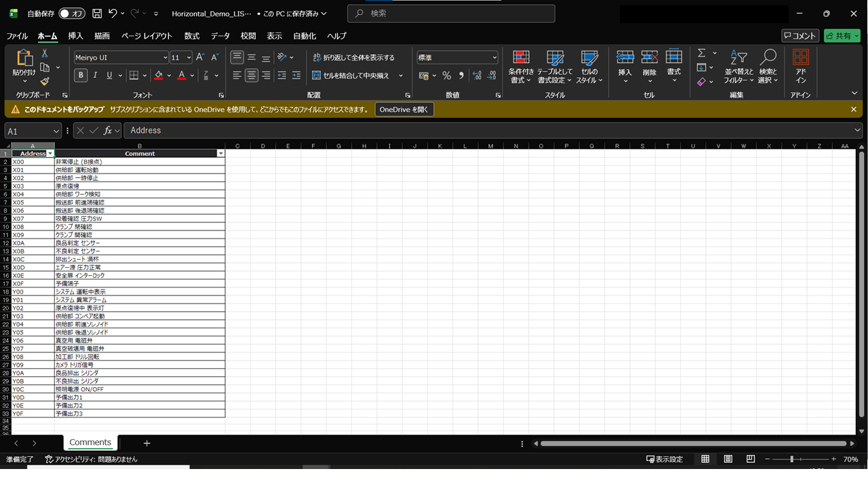
Task: Select the Comments sheet tab
Action: 90,443
